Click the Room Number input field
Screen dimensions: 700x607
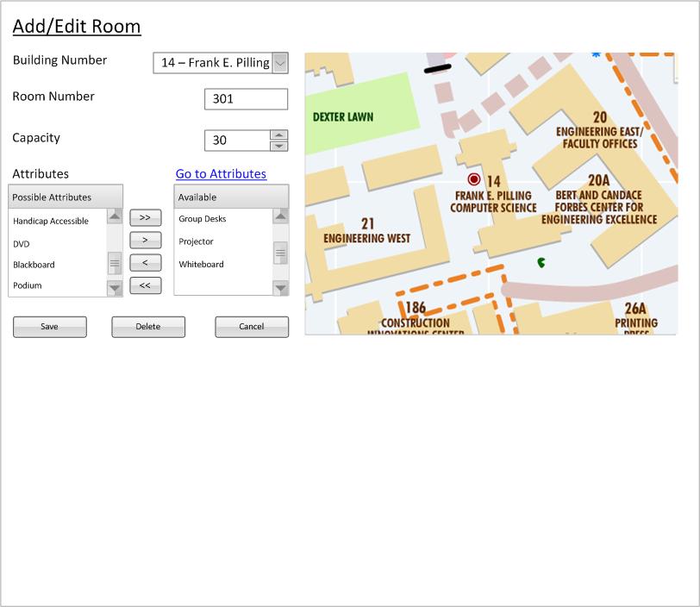246,98
